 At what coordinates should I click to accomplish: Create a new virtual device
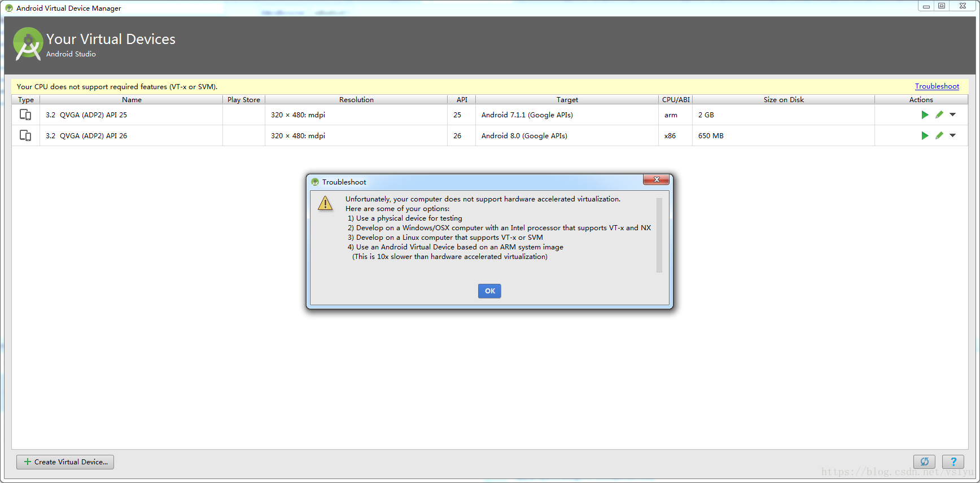(x=65, y=462)
